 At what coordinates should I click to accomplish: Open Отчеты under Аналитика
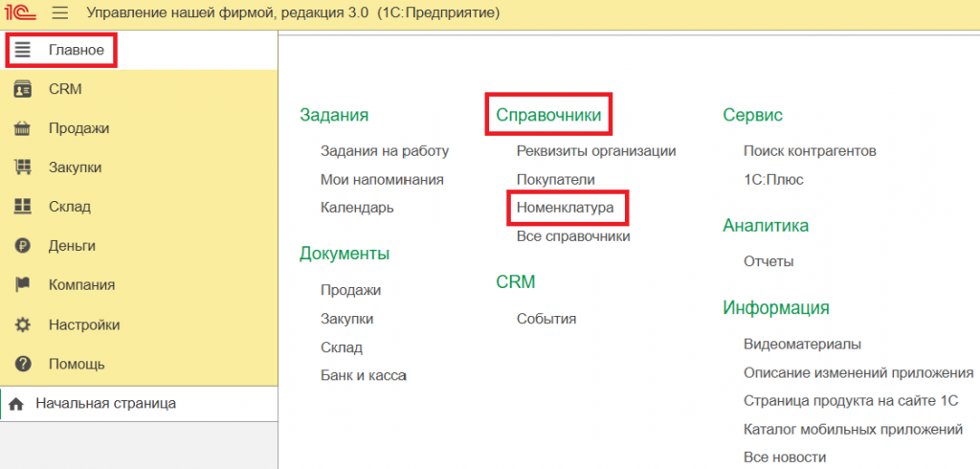coord(768,261)
